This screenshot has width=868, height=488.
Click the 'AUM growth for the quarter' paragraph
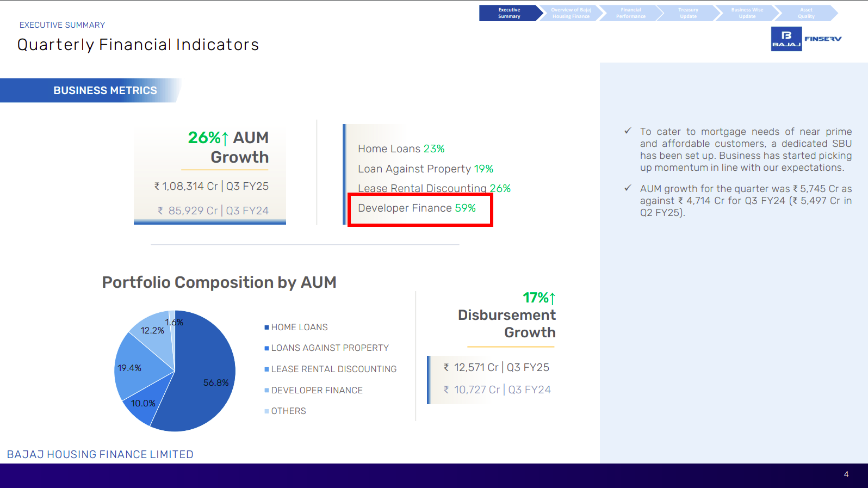(746, 201)
